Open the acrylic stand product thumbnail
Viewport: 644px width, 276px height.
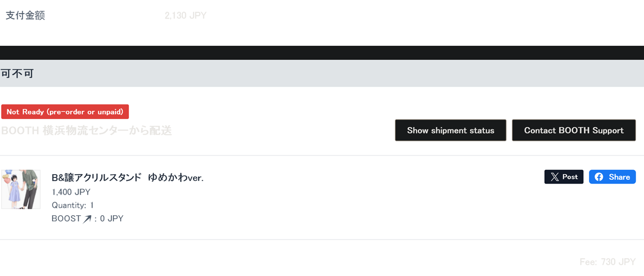(x=21, y=189)
